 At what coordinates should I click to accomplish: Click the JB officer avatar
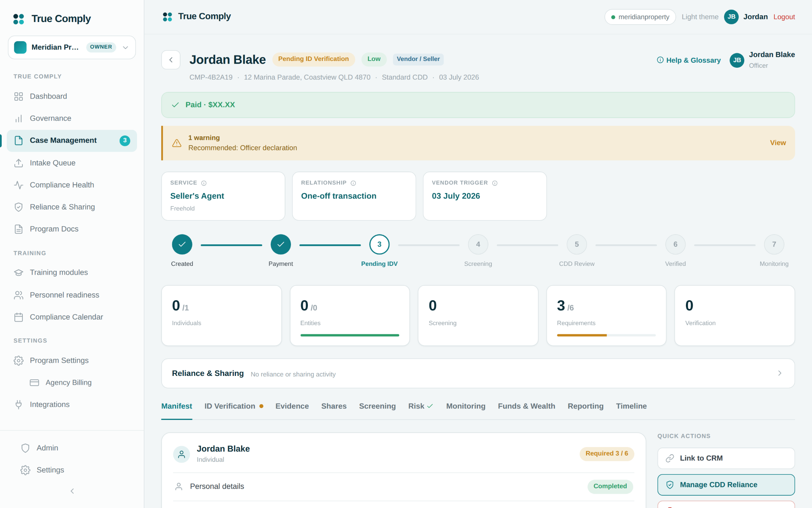(737, 60)
